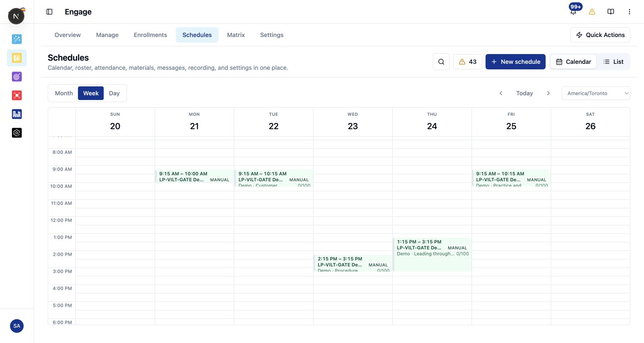Click the search magnifier icon

point(441,62)
